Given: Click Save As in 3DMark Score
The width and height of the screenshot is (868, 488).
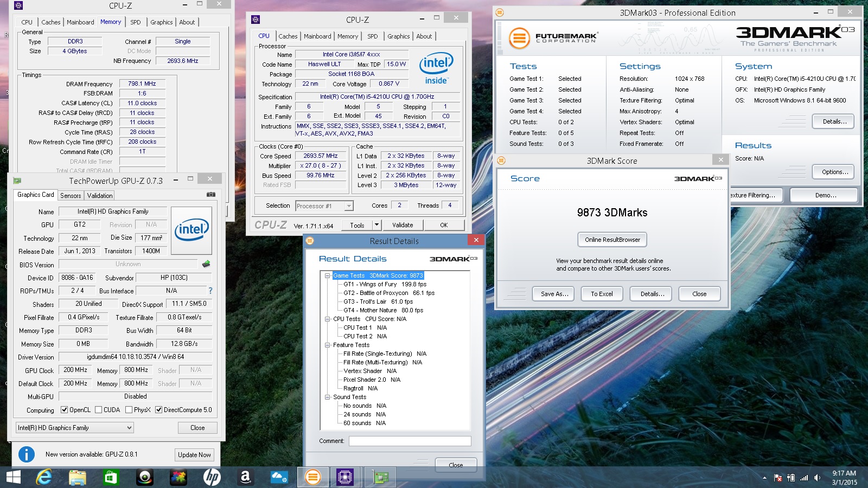Looking at the screenshot, I should [x=554, y=294].
